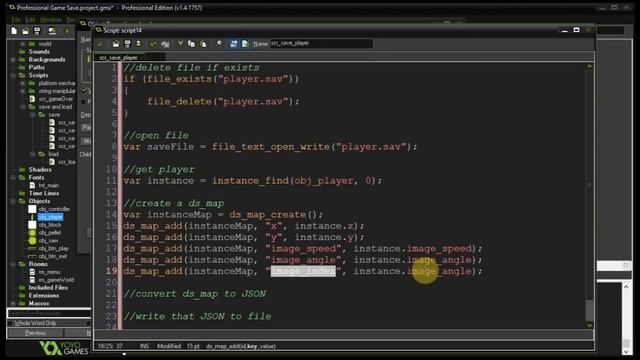Click scroll-up arrow of code editor
This screenshot has height=360, width=640.
click(589, 66)
